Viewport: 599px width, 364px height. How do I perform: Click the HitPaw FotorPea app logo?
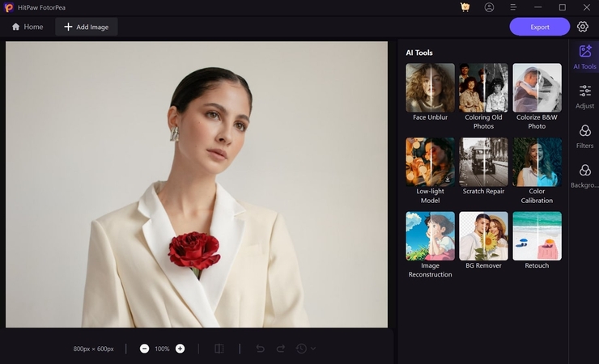pos(9,7)
